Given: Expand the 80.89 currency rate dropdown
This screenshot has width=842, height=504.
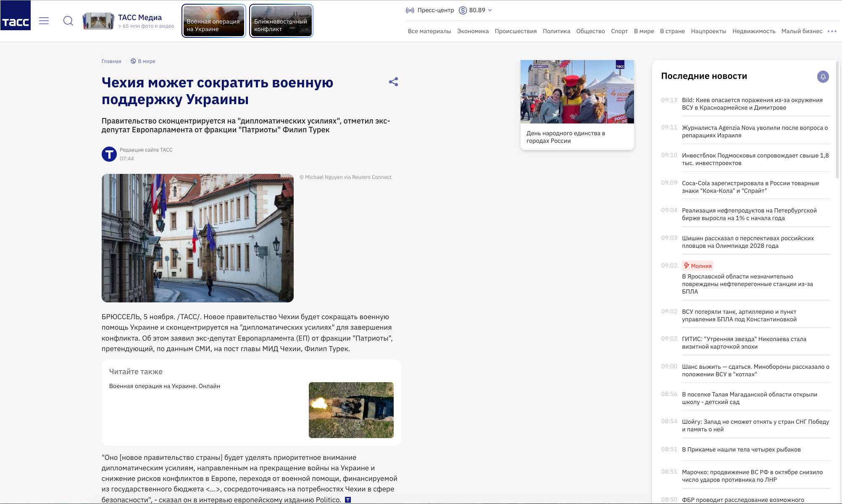Looking at the screenshot, I should (x=490, y=10).
